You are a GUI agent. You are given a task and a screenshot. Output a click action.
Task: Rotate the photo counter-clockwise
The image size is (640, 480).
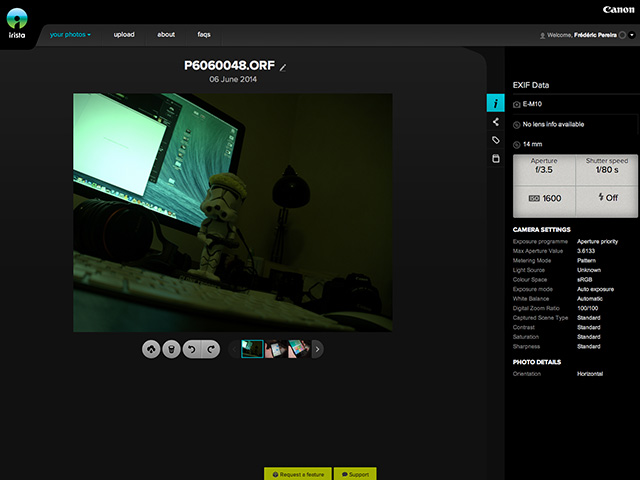pos(192,349)
